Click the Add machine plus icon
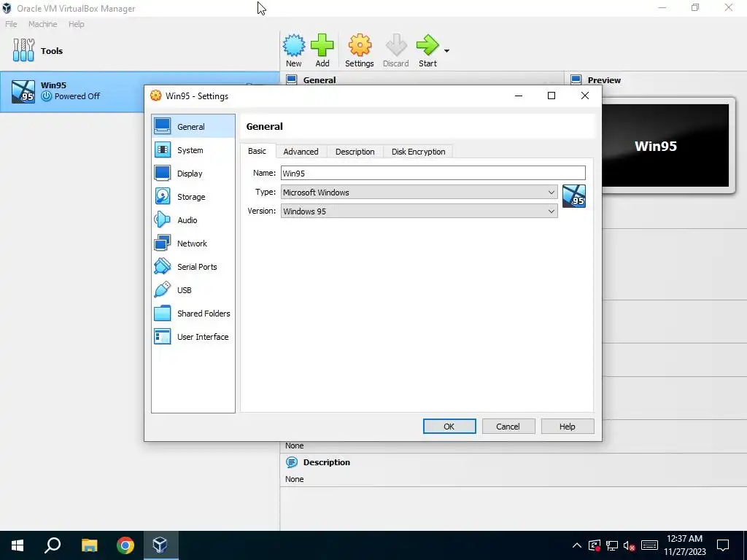Image resolution: width=747 pixels, height=560 pixels. [322, 45]
